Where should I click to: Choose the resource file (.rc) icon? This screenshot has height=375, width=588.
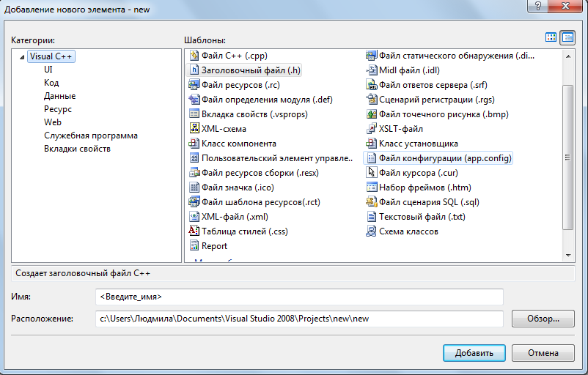point(194,85)
